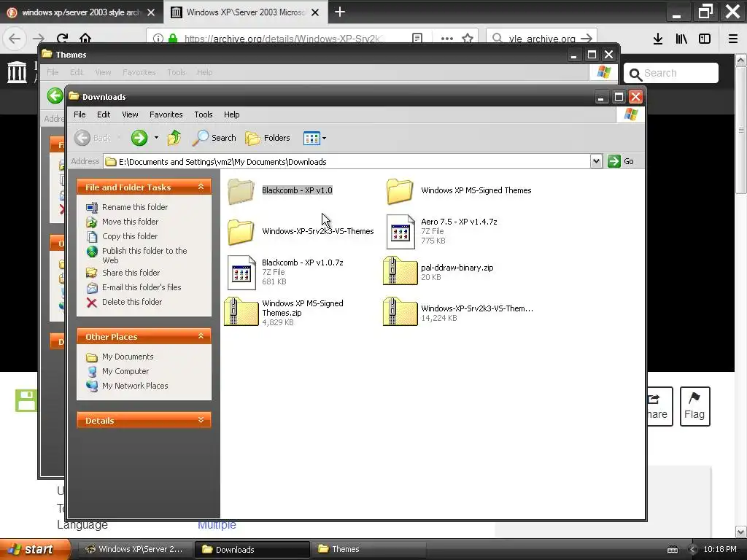Click Rename this folder

(135, 207)
